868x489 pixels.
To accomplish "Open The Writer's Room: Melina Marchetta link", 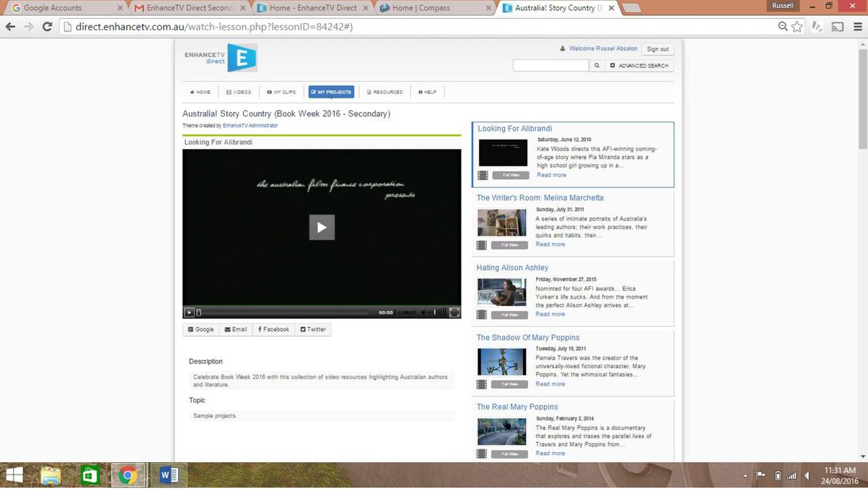I will click(x=540, y=197).
